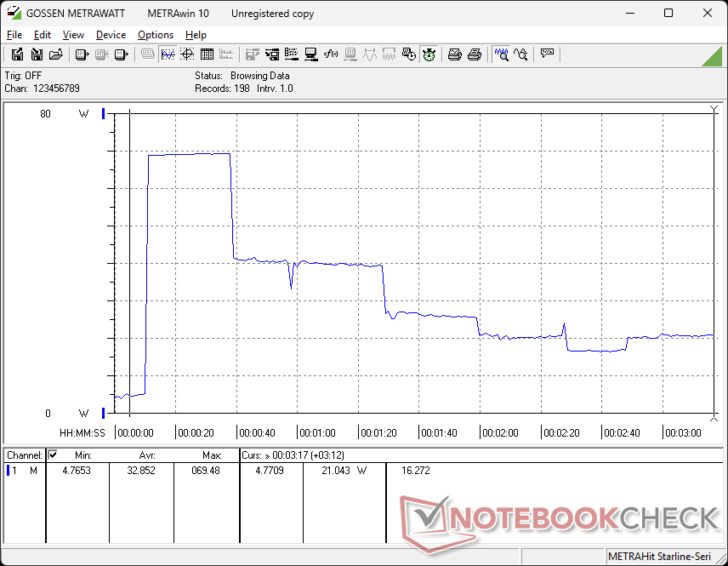Click the top-right graph cursor marker

[x=714, y=110]
